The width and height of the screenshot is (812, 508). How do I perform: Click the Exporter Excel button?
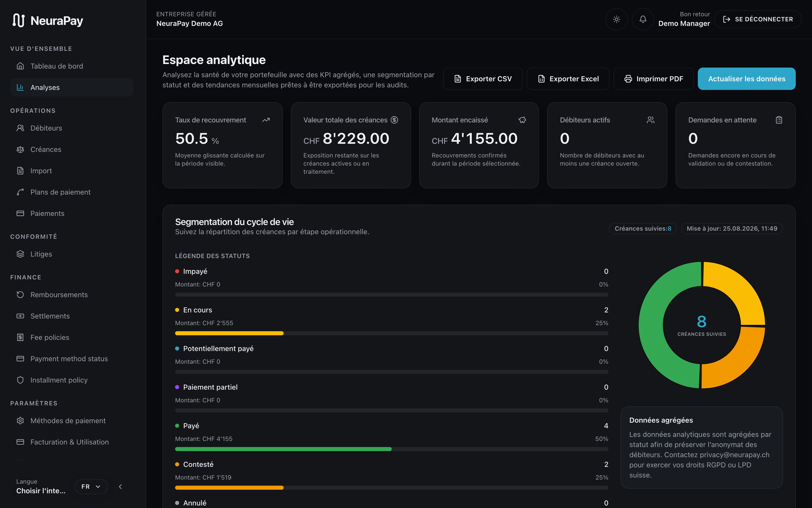pyautogui.click(x=568, y=79)
